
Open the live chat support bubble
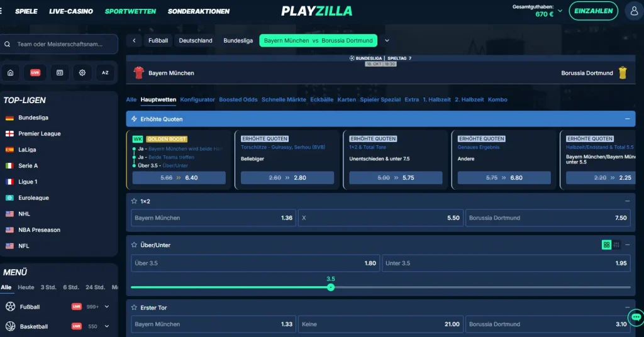coord(636,317)
